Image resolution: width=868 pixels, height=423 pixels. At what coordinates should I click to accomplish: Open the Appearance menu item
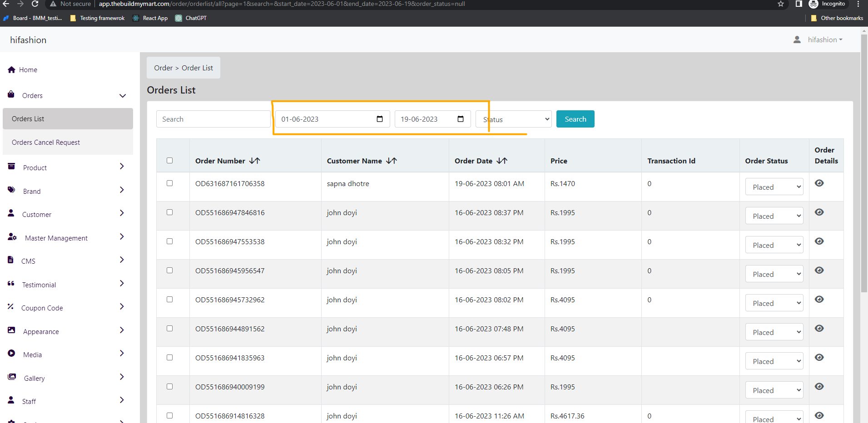(41, 332)
